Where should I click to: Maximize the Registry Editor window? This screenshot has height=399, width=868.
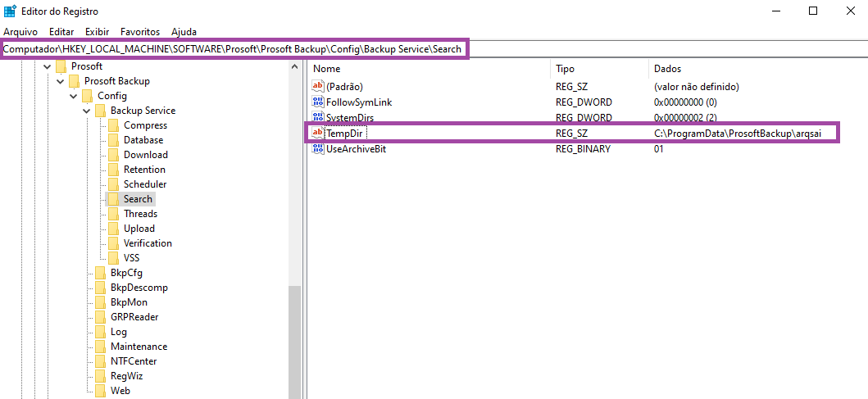tap(812, 11)
